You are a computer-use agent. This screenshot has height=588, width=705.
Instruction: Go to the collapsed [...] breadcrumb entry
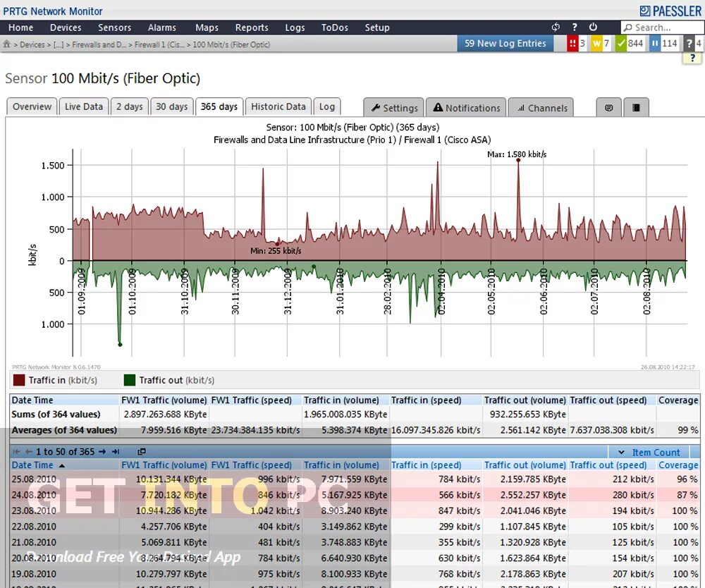(x=59, y=44)
